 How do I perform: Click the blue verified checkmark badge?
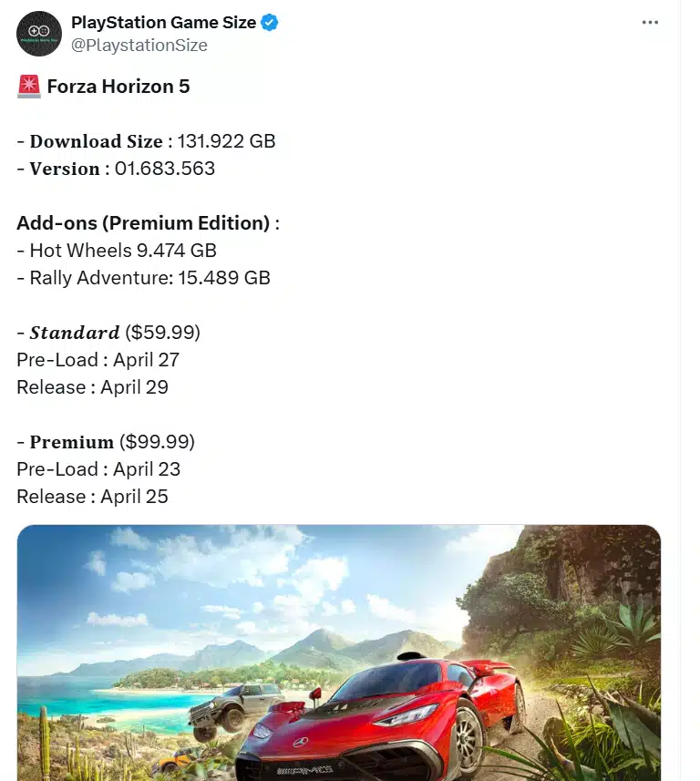click(x=270, y=23)
